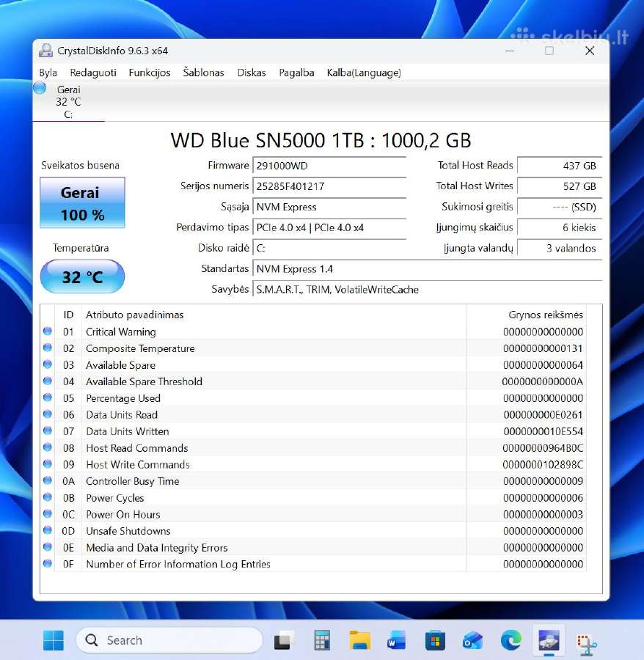
Task: Click the status orb for Percentage Used
Action: [48, 397]
